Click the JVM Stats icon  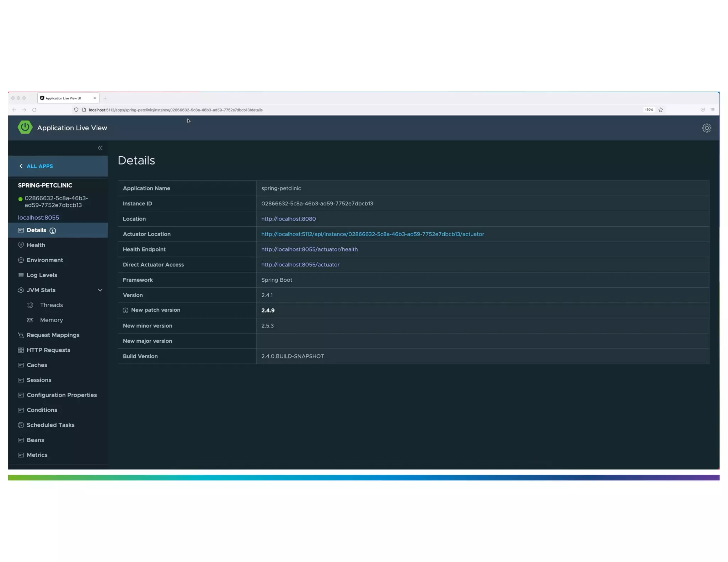tap(21, 290)
